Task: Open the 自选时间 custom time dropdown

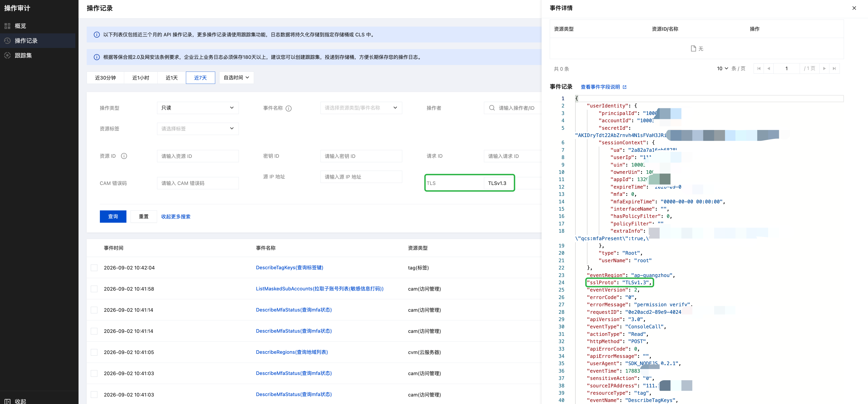Action: pyautogui.click(x=236, y=78)
